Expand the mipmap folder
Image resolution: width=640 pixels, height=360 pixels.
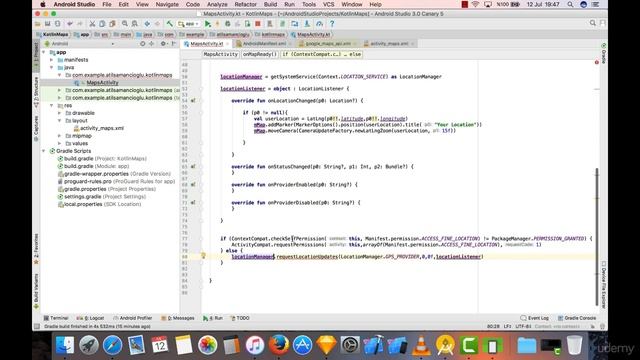(x=59, y=136)
